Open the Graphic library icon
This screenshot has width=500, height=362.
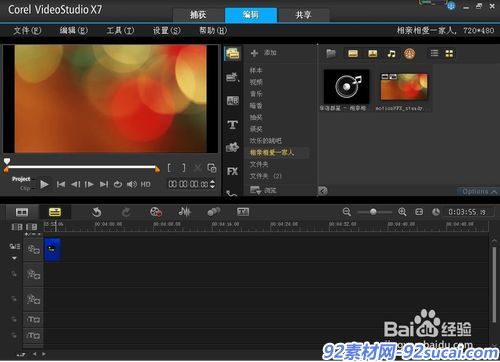232,147
